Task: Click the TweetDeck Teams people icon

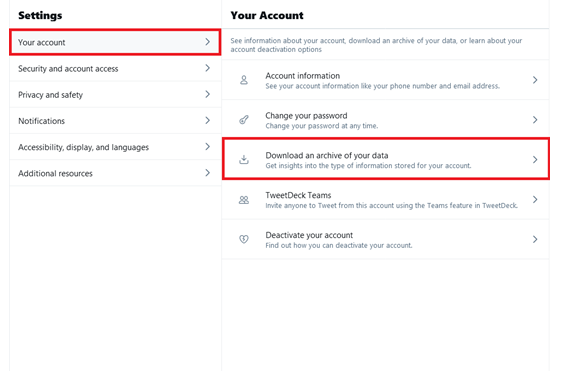Action: 244,199
